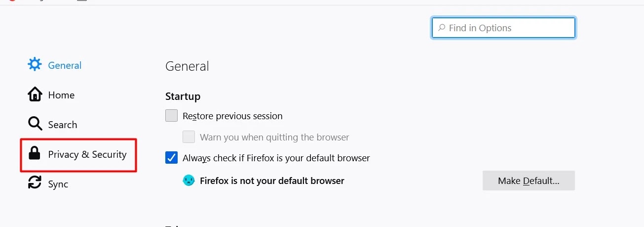The height and width of the screenshot is (227, 644).
Task: Click the Home house icon in sidebar
Action: 35,94
